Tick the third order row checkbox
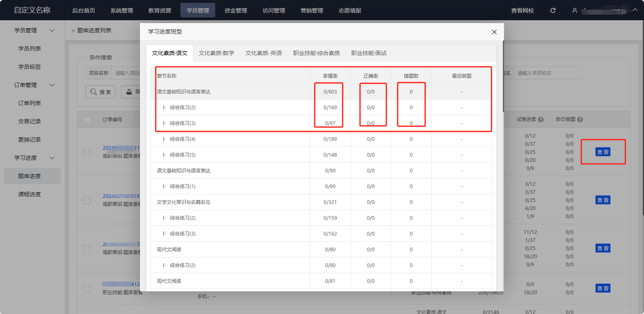This screenshot has width=644, height=314. point(87,248)
